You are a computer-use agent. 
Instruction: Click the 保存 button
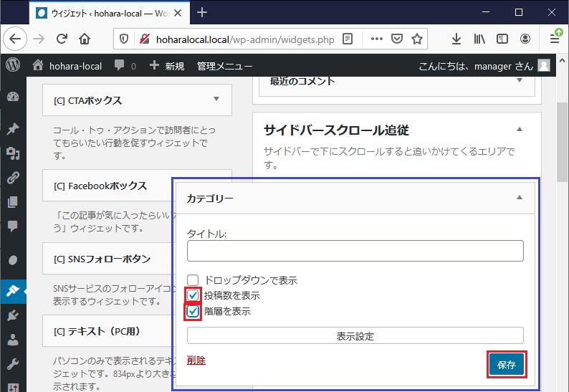pyautogui.click(x=507, y=365)
